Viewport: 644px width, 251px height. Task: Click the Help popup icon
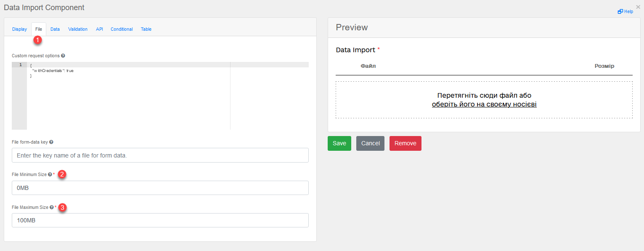[620, 11]
